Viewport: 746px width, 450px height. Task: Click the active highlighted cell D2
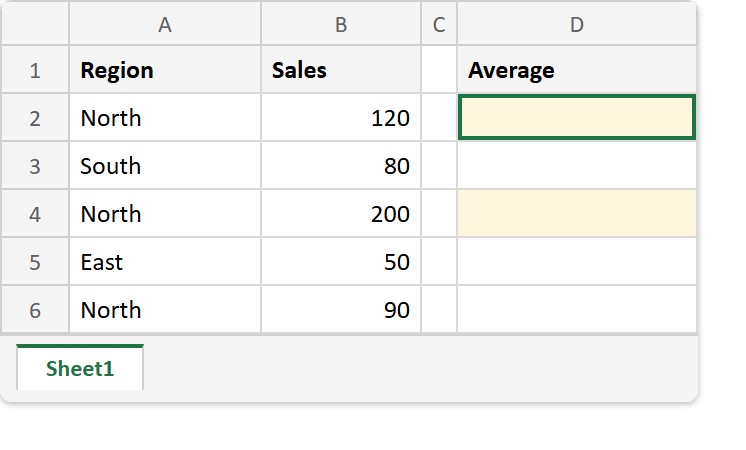coord(577,117)
